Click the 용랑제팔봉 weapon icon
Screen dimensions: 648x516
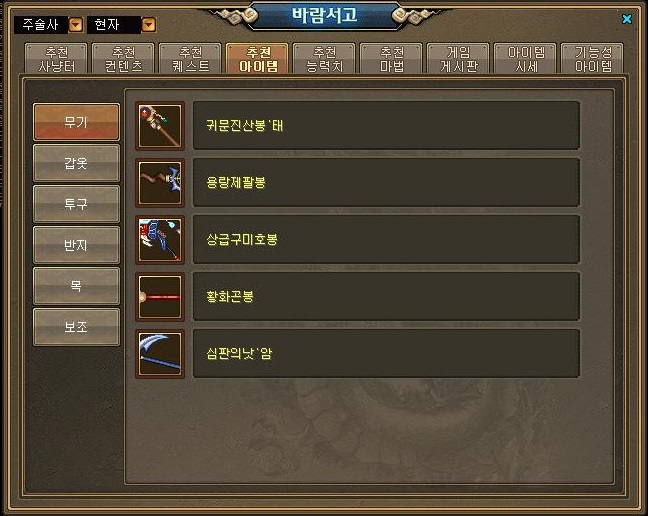click(x=160, y=183)
